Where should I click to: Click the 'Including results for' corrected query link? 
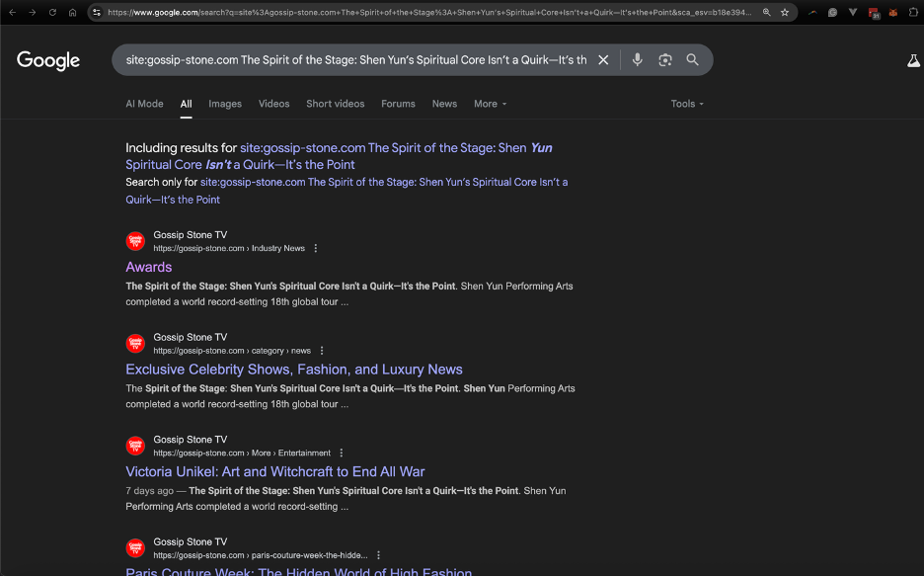[x=339, y=156]
